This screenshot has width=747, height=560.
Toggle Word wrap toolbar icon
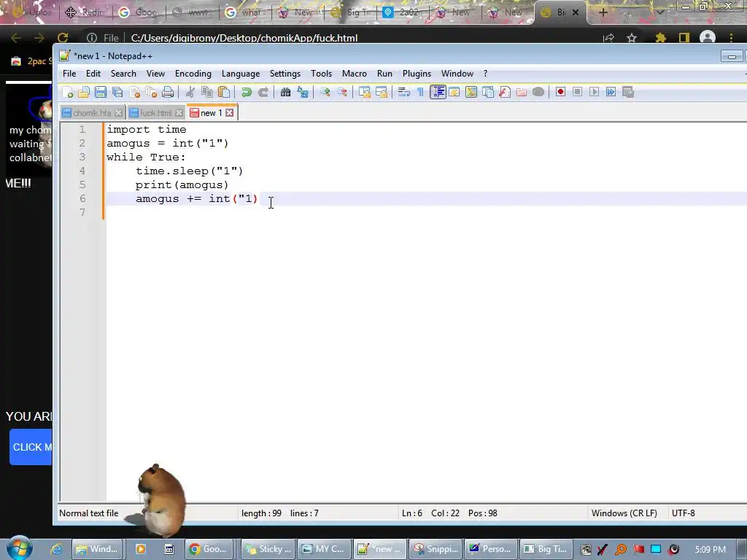click(403, 92)
